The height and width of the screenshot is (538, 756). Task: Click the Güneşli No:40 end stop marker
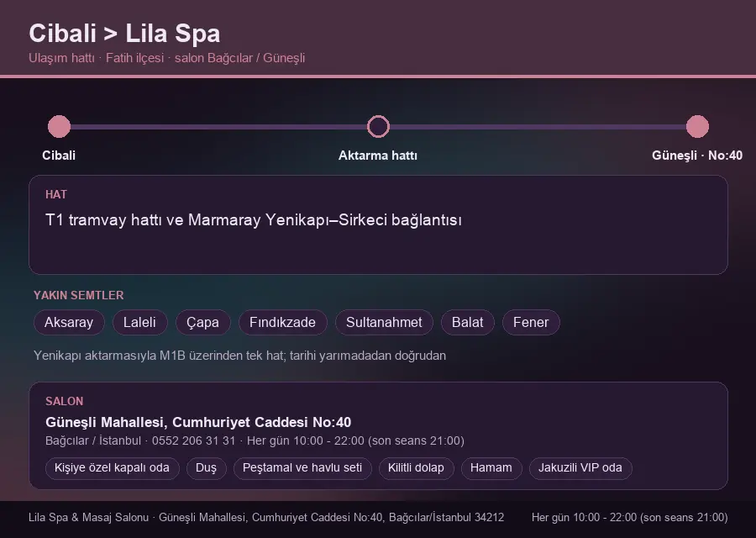click(x=697, y=126)
